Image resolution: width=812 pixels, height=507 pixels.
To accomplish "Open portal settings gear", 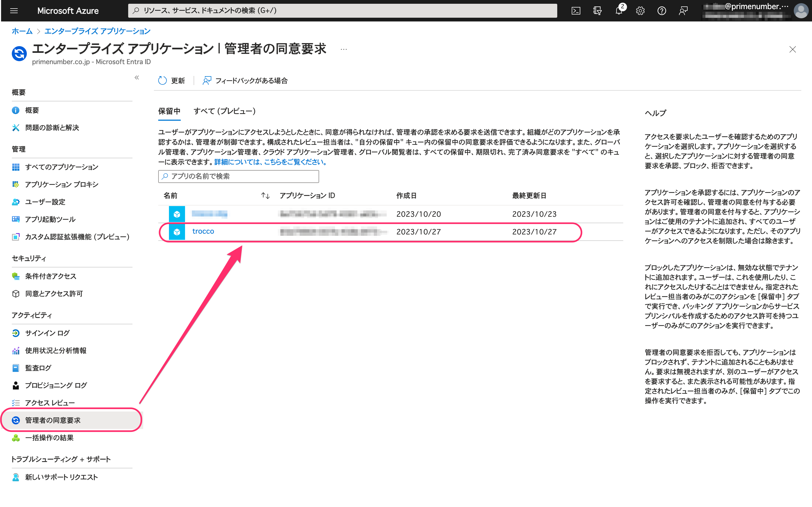I will [640, 11].
